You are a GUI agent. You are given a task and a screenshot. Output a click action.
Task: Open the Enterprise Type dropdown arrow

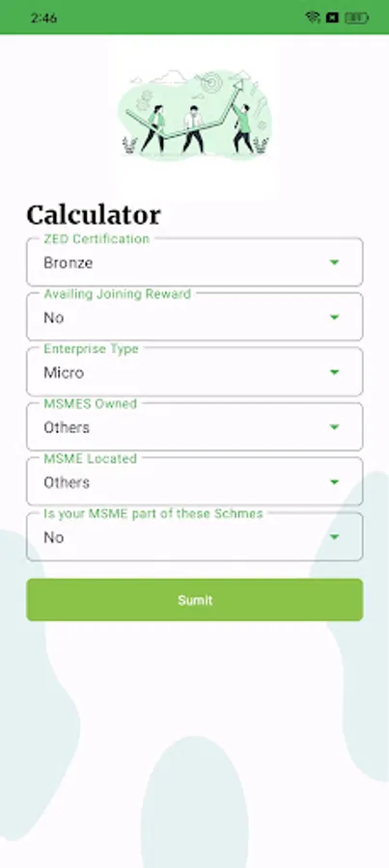(334, 372)
